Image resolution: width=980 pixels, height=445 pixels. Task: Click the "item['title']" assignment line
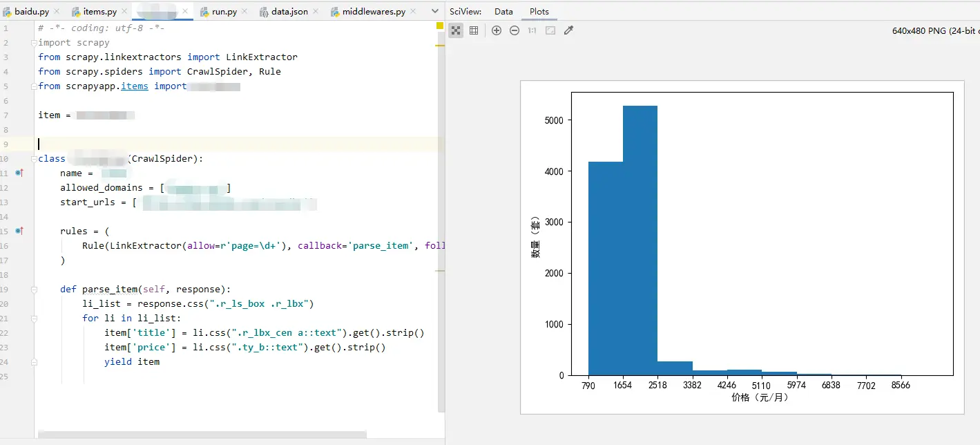[264, 333]
